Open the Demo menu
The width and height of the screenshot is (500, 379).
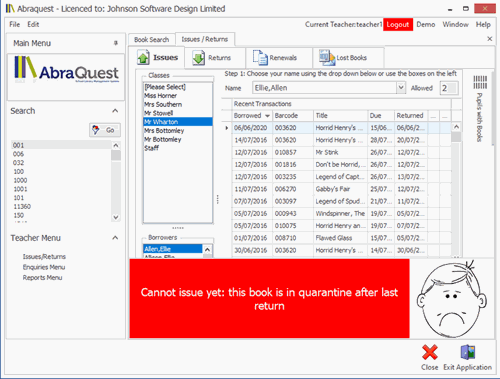point(426,24)
